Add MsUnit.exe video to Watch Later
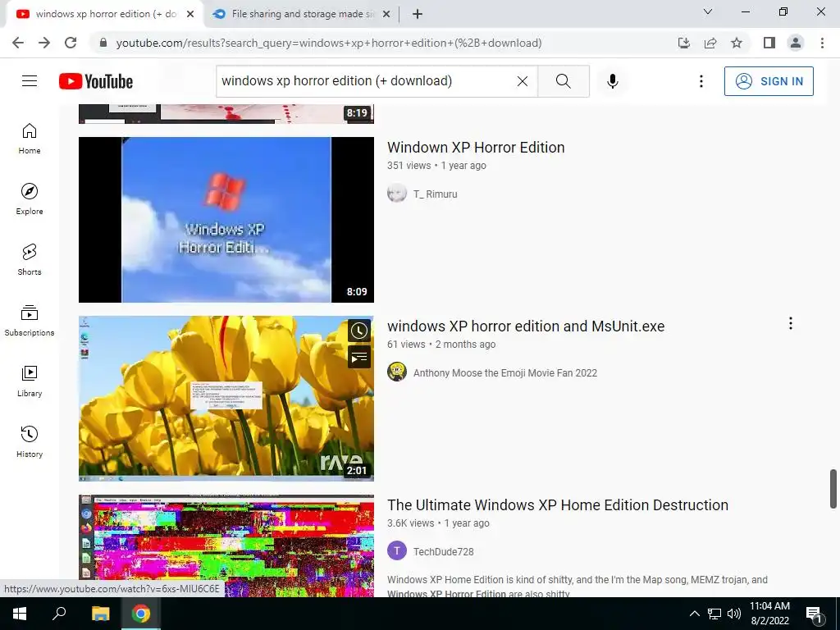 coord(359,331)
